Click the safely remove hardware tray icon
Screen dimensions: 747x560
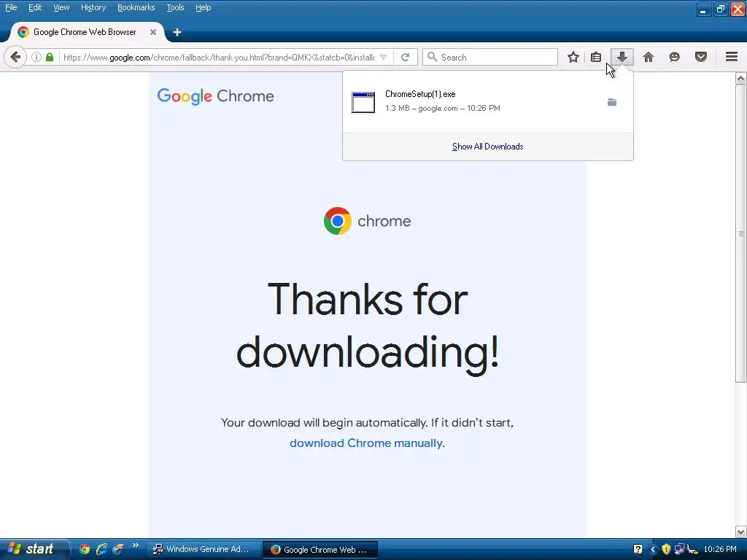pos(693,550)
